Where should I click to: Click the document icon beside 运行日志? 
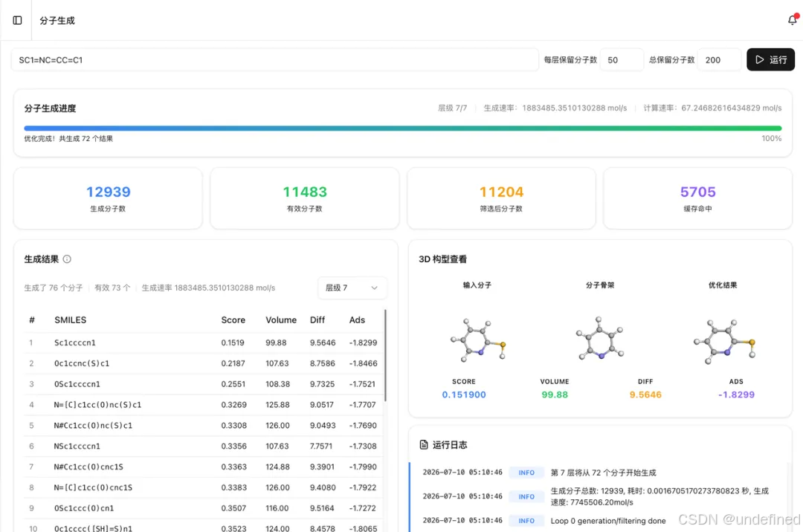coord(424,444)
